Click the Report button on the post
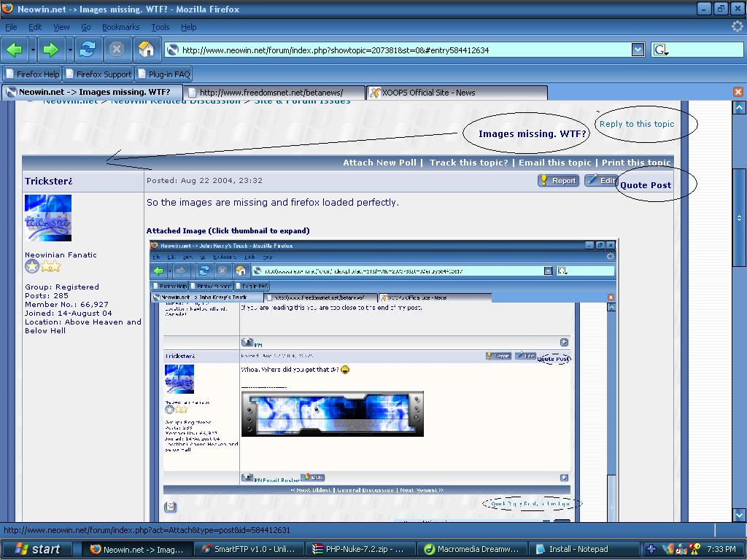This screenshot has height=560, width=747. 558,180
